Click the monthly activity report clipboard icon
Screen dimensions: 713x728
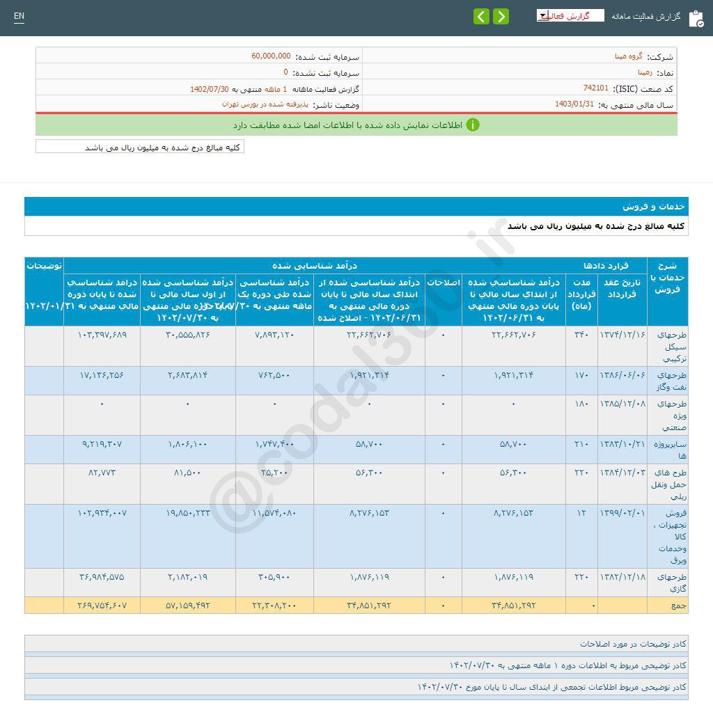click(698, 18)
